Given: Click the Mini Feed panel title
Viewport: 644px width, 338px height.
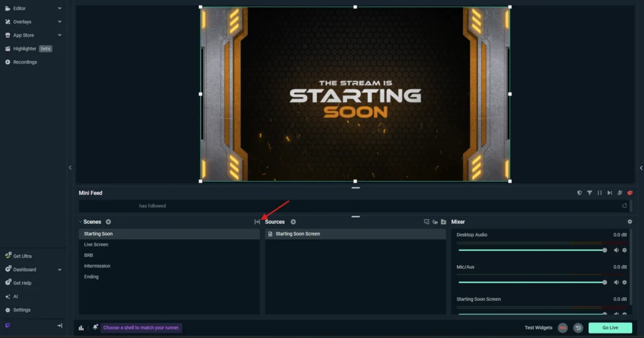Looking at the screenshot, I should (x=91, y=193).
